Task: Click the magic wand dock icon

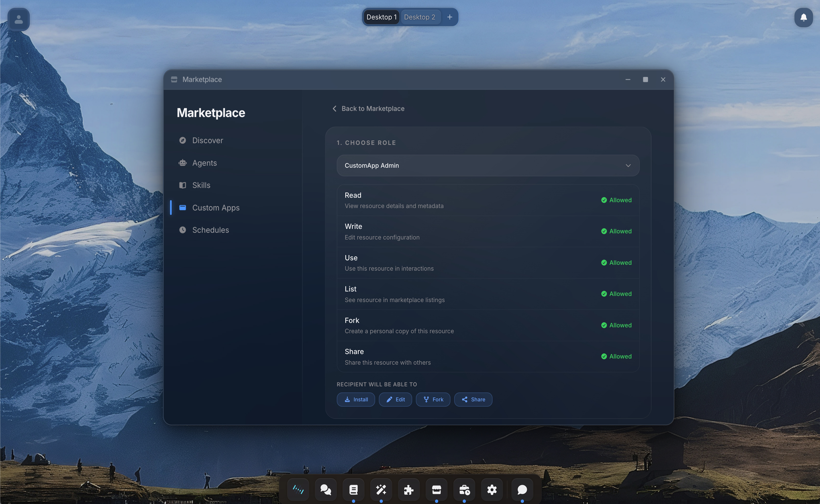Action: (381, 489)
